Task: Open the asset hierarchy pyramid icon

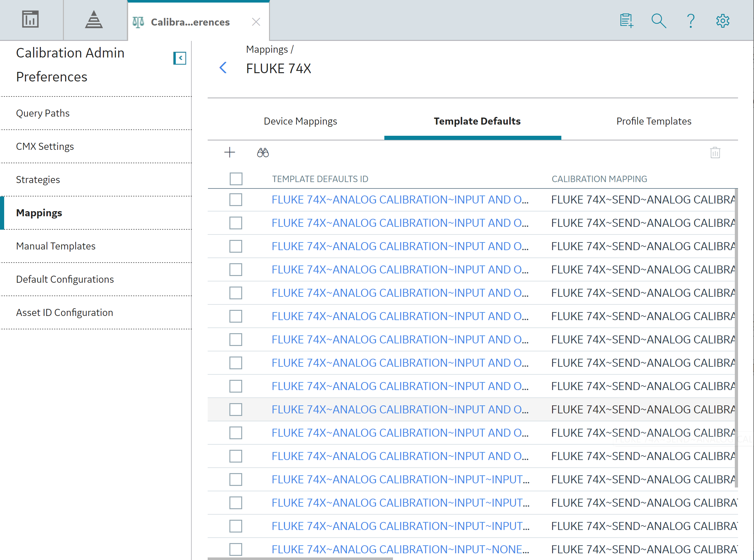Action: tap(94, 19)
